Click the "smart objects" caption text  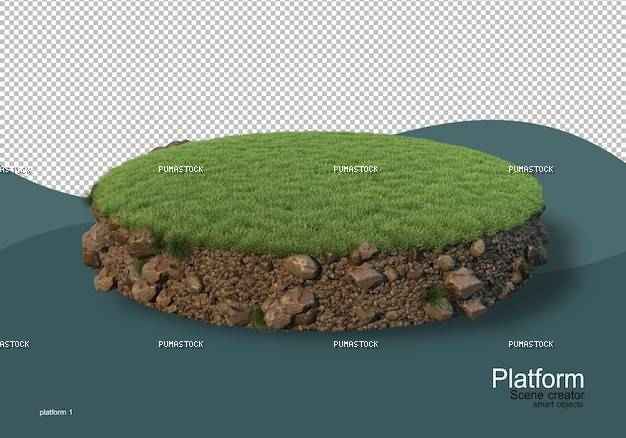coord(558,404)
